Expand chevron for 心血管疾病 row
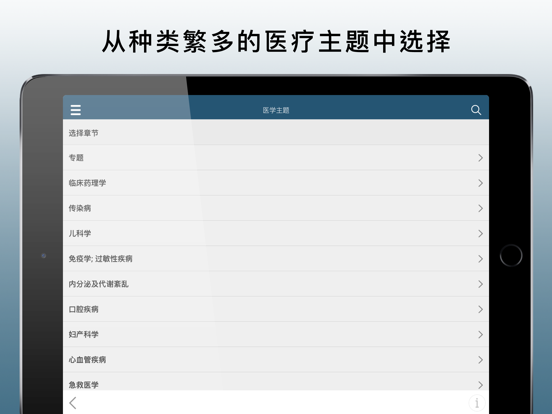 (481, 360)
